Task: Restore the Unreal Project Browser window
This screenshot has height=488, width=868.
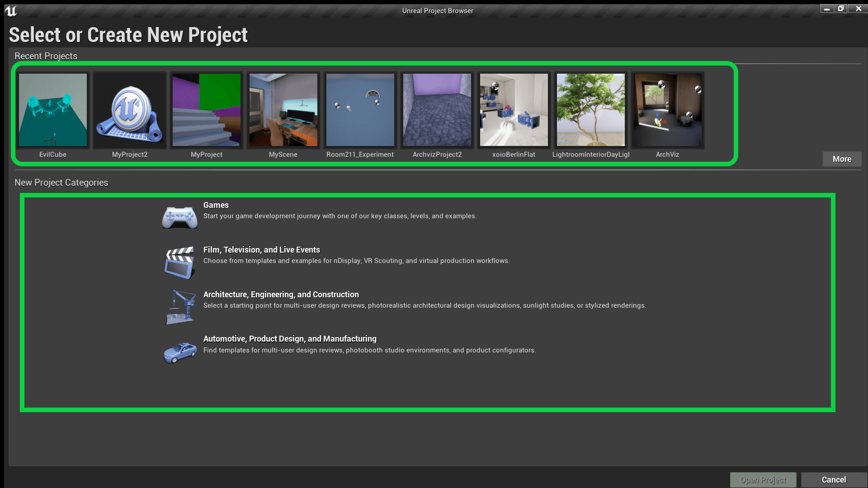Action: coord(840,9)
